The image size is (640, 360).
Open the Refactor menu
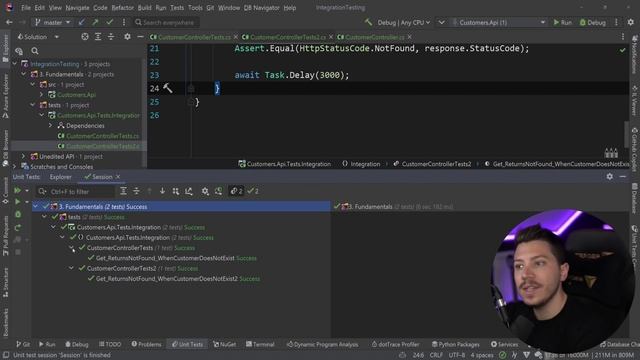click(122, 8)
